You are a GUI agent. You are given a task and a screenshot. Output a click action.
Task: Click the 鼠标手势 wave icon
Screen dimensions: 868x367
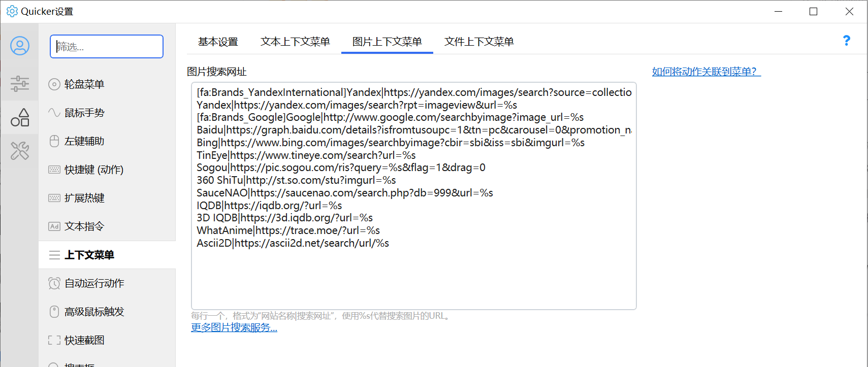click(x=54, y=112)
